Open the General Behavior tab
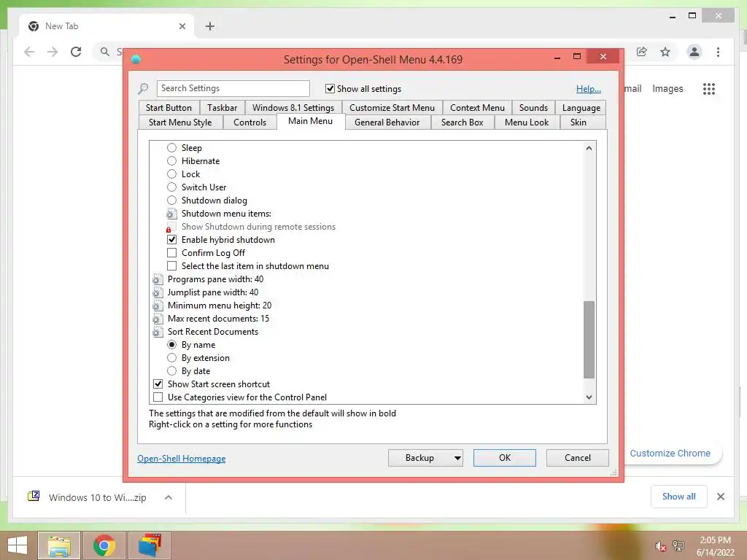This screenshot has width=747, height=560. click(387, 122)
